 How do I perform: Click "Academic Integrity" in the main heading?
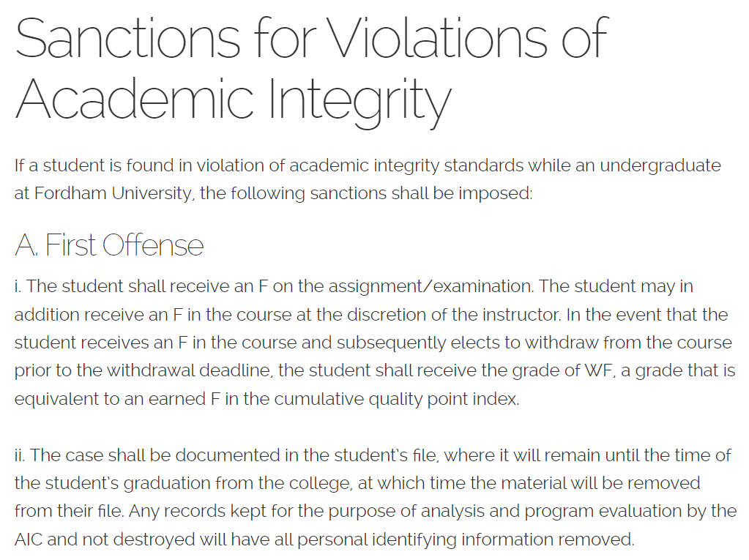coord(233,100)
